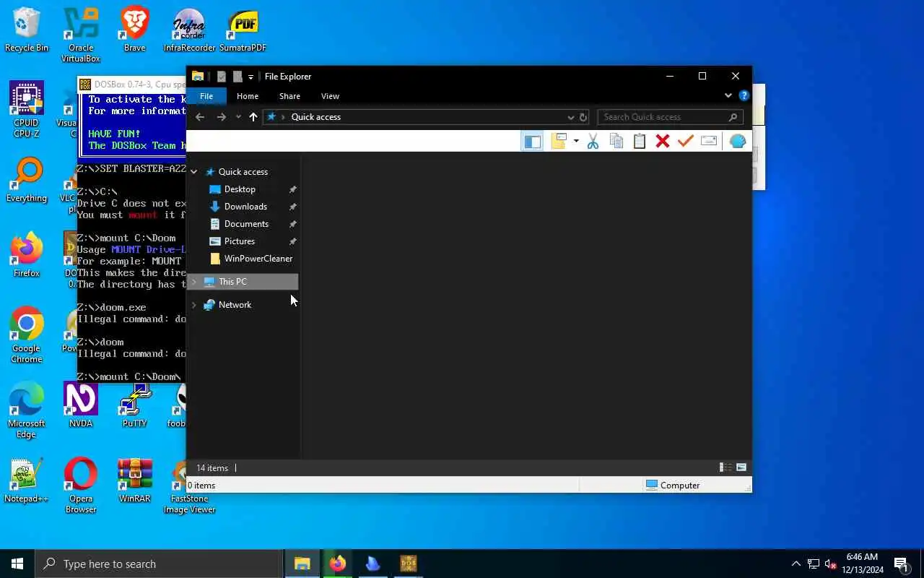924x578 pixels.
Task: Select the Google Chrome desktop icon
Action: coord(27,335)
